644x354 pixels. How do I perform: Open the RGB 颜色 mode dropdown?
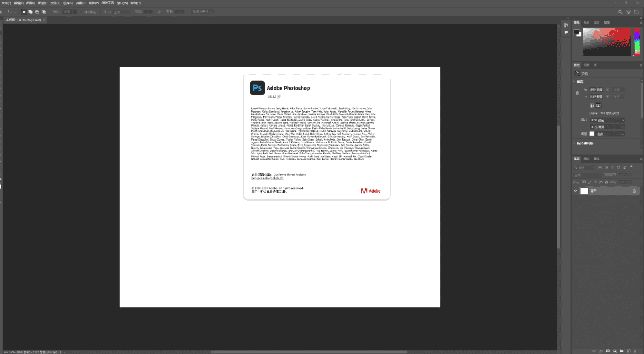[607, 120]
